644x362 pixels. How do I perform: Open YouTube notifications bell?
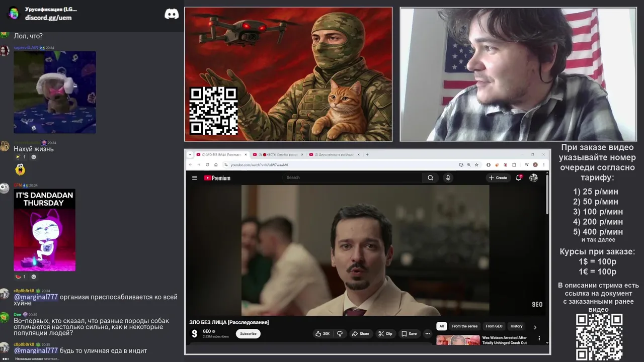tap(519, 177)
